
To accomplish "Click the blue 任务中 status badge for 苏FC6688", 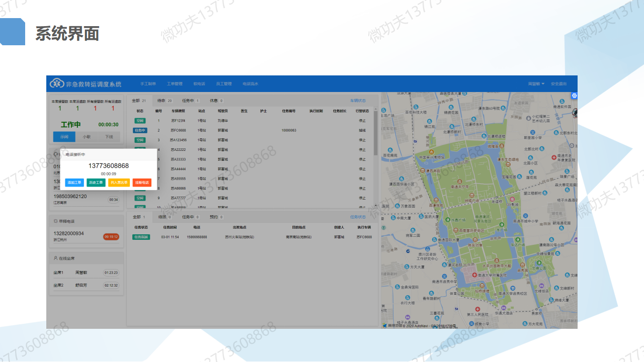I will coord(140,130).
